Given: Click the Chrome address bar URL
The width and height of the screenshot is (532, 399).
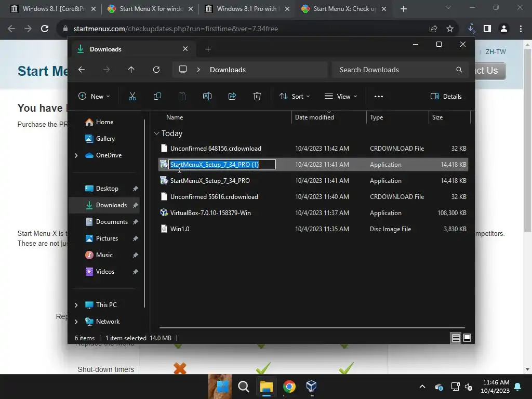Looking at the screenshot, I should tap(176, 29).
